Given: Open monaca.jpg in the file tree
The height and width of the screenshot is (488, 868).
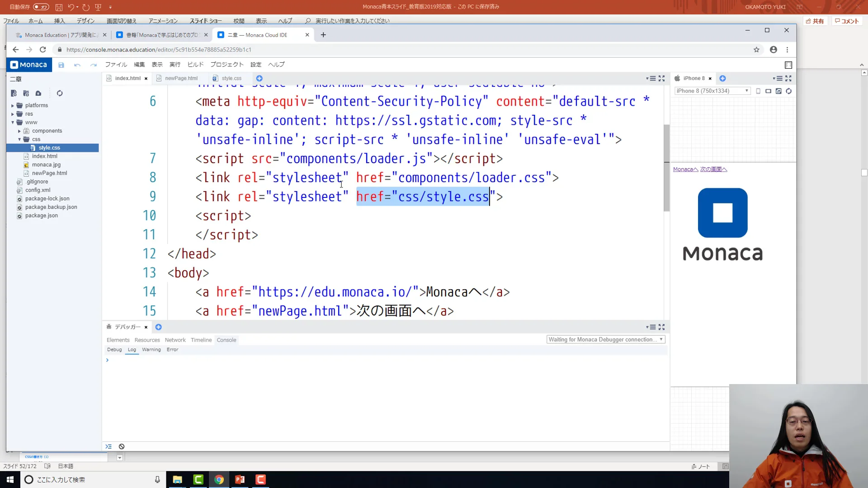Looking at the screenshot, I should pyautogui.click(x=46, y=165).
